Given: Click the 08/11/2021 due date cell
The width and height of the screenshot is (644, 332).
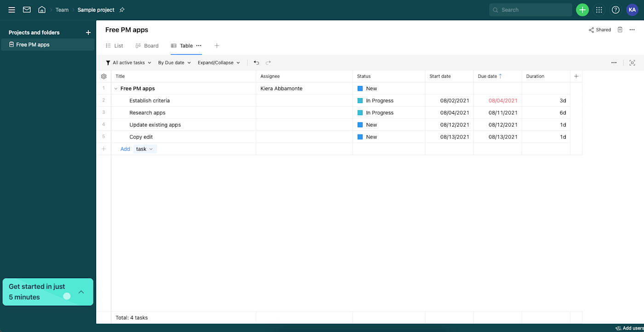Looking at the screenshot, I should (498, 113).
